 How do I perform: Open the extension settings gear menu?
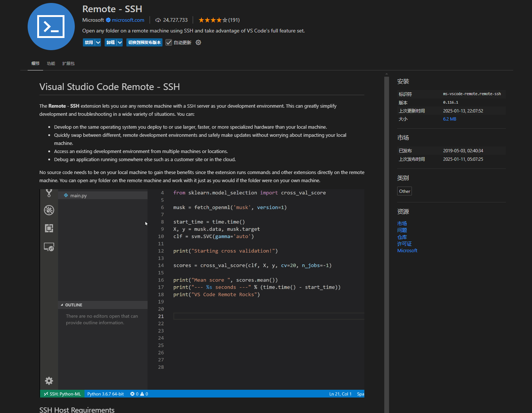pos(198,42)
